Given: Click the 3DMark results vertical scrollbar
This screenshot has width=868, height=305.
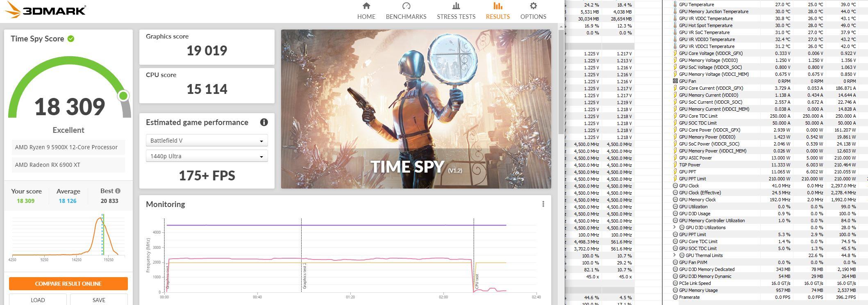Looking at the screenshot, I should tap(561, 82).
